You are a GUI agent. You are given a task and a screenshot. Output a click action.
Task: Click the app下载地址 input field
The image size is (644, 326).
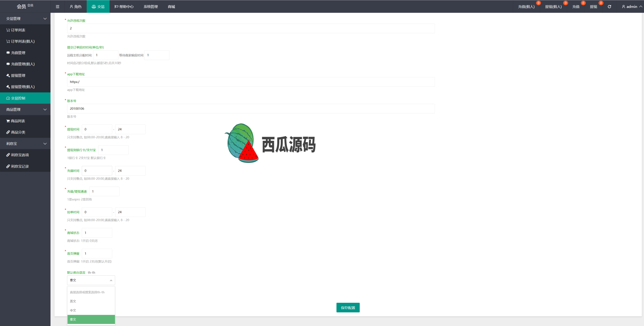pos(251,82)
